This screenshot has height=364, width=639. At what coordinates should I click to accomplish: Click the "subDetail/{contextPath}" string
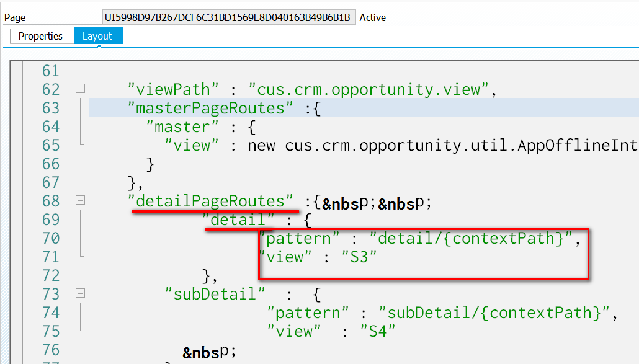tap(494, 313)
